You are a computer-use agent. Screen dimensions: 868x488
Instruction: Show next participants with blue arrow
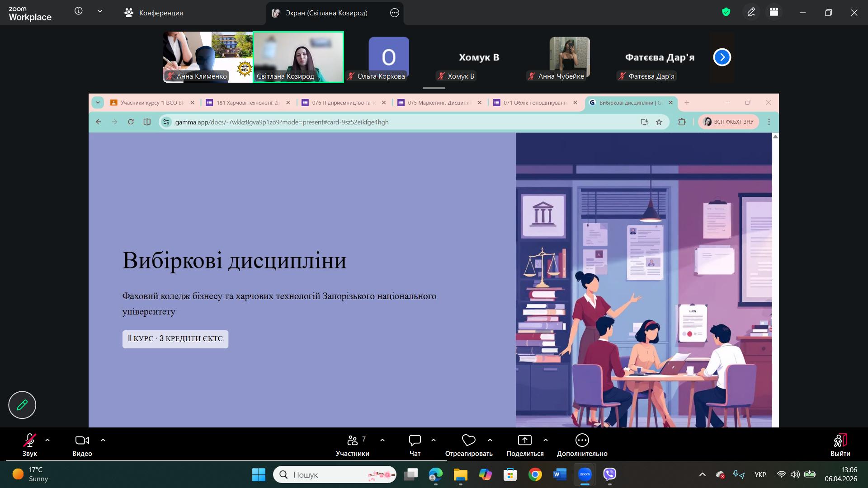722,57
